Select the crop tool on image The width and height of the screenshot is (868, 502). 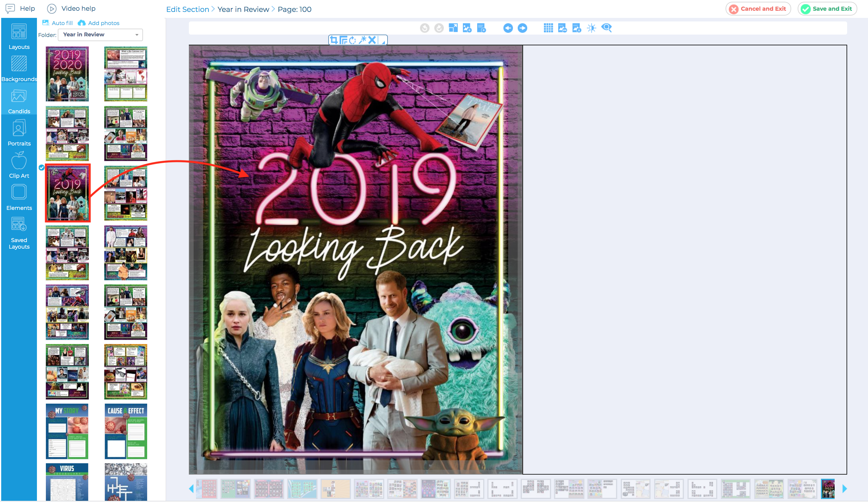[333, 40]
